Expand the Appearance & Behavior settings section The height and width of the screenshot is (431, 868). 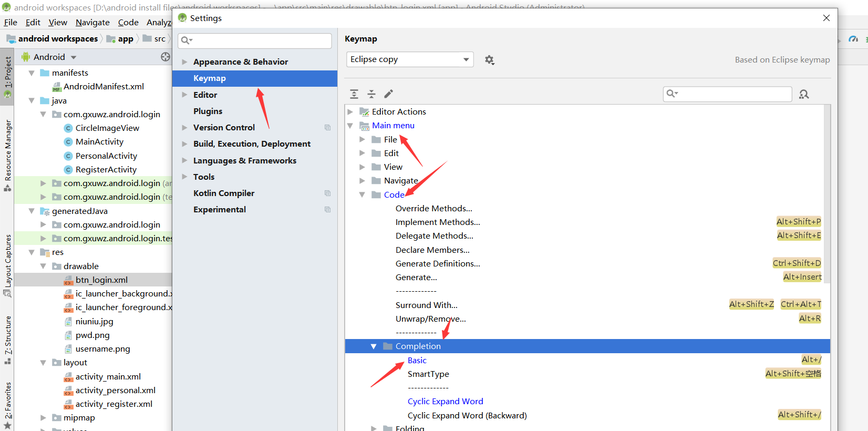click(184, 62)
